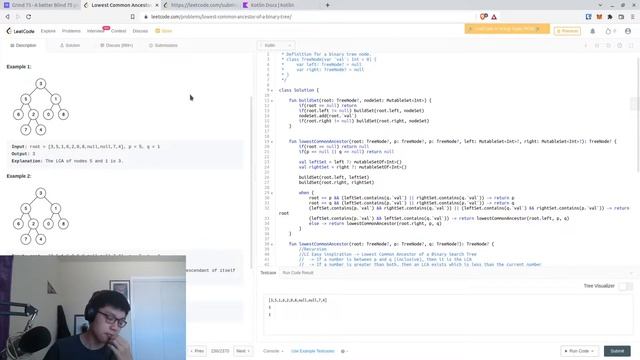Open the Brave shields lion icon

click(483, 17)
